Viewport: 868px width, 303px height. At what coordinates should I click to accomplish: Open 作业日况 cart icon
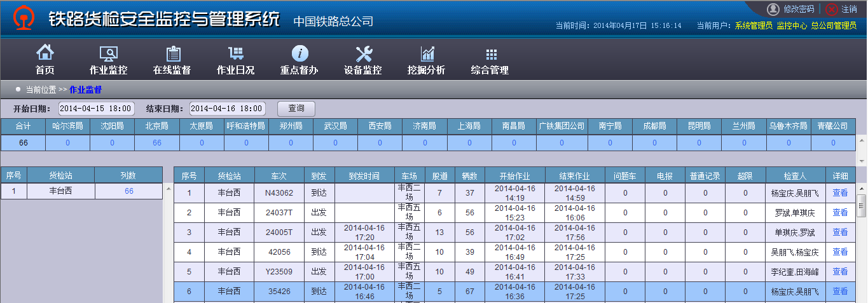point(236,54)
